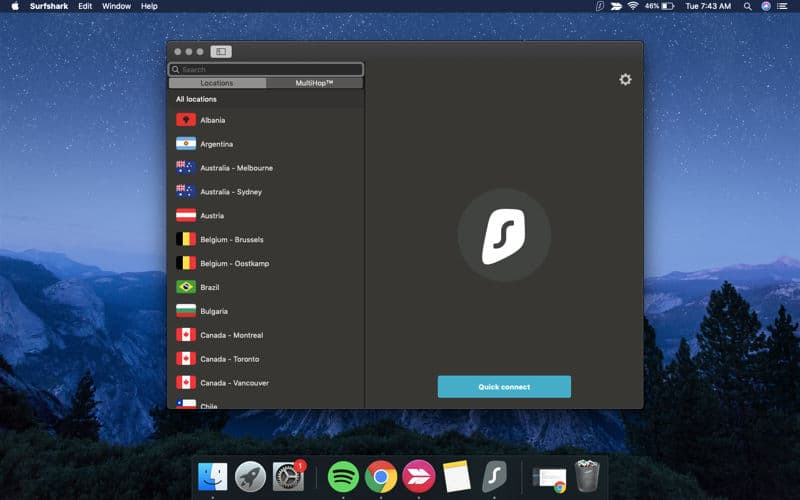The width and height of the screenshot is (800, 500).
Task: Click the Canada - Toronto flag
Action: click(x=186, y=359)
